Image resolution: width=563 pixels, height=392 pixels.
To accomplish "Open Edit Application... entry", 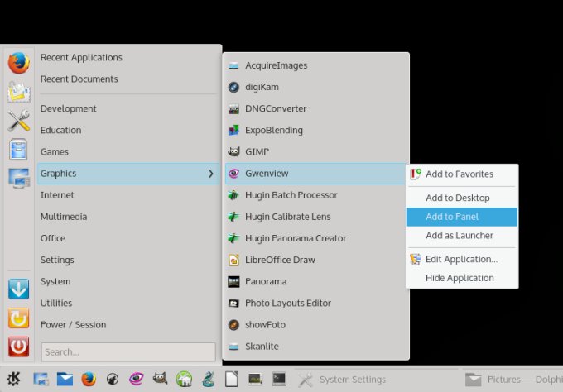I will tap(462, 260).
